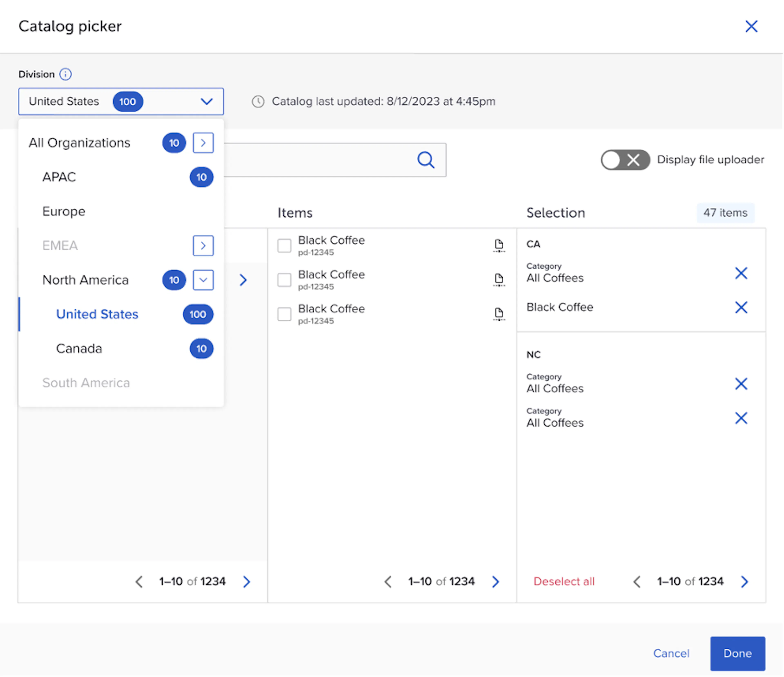Click the Division info icon
784x677 pixels.
[66, 74]
